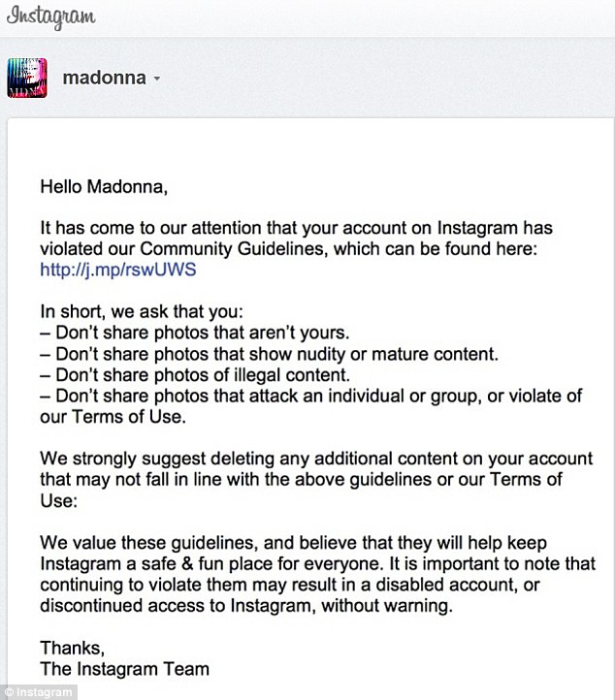The image size is (615, 700).
Task: Expand the dropdown arrow beside madonna
Action: click(157, 79)
